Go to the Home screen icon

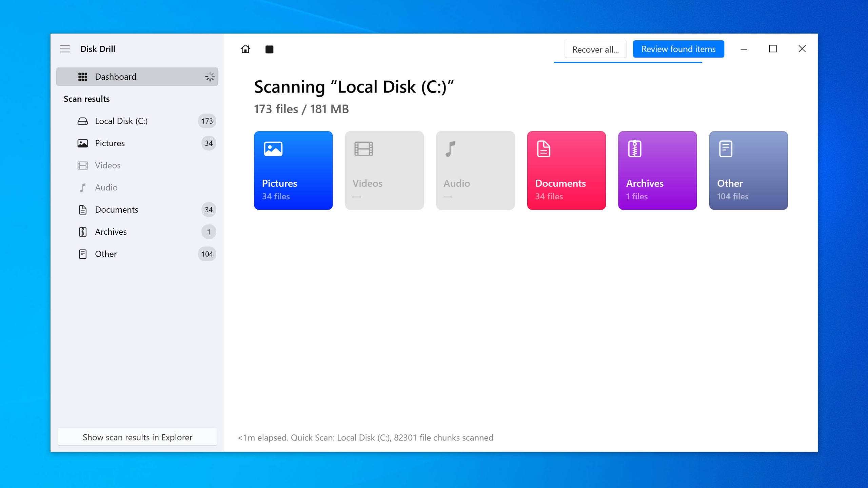[x=245, y=49]
